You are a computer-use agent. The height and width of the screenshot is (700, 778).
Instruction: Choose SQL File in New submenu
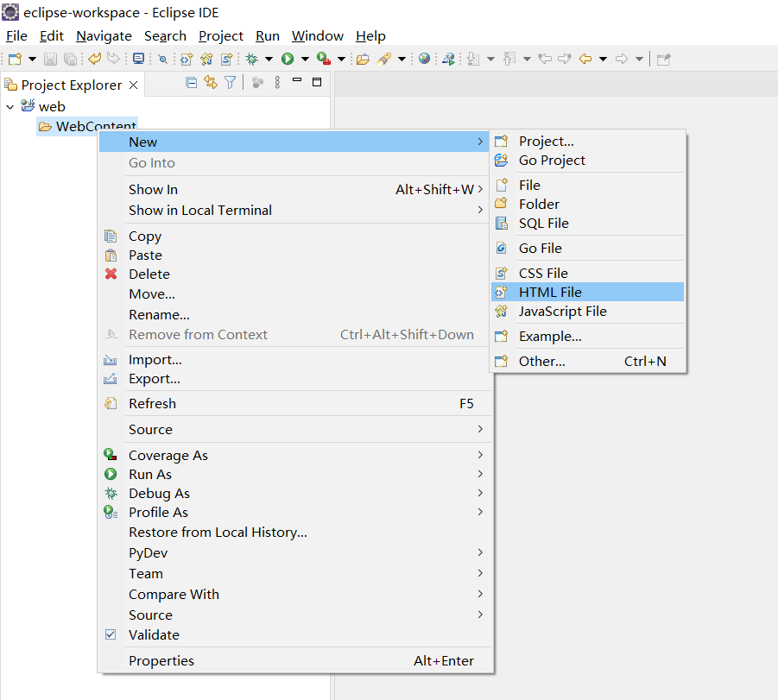(x=587, y=224)
